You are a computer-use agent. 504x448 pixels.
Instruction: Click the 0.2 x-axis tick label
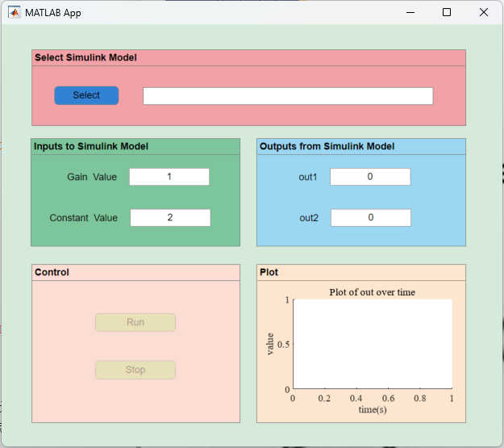tap(324, 399)
